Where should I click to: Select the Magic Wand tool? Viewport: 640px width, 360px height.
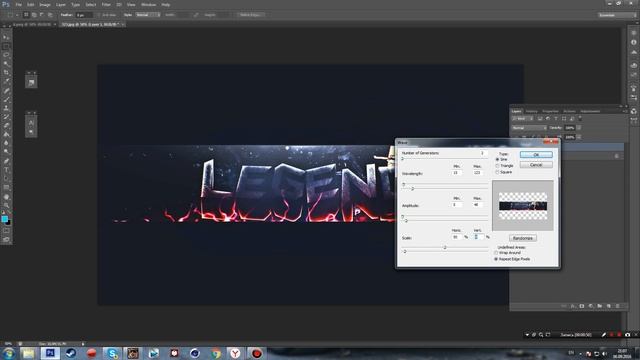pos(6,64)
